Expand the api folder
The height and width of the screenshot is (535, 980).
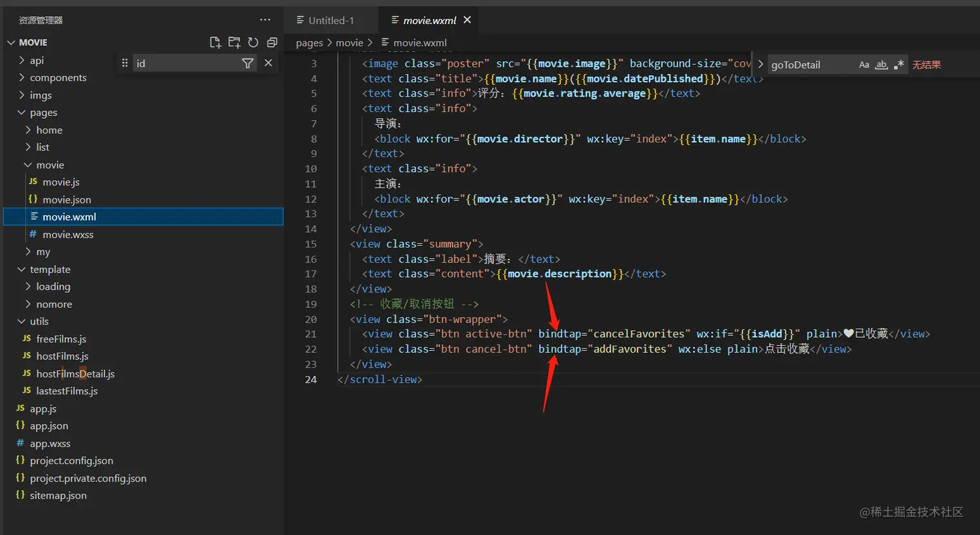pos(22,60)
